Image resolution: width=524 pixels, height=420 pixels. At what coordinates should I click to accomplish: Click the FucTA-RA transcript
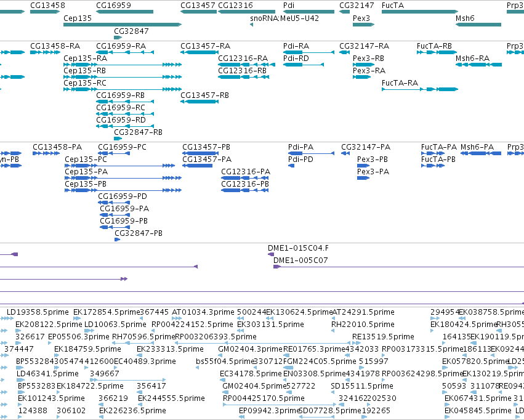coord(420,89)
